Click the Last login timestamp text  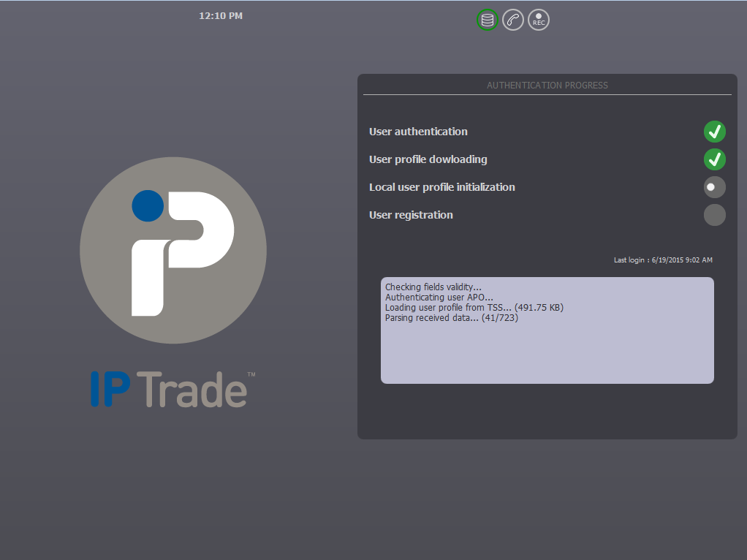coord(663,260)
